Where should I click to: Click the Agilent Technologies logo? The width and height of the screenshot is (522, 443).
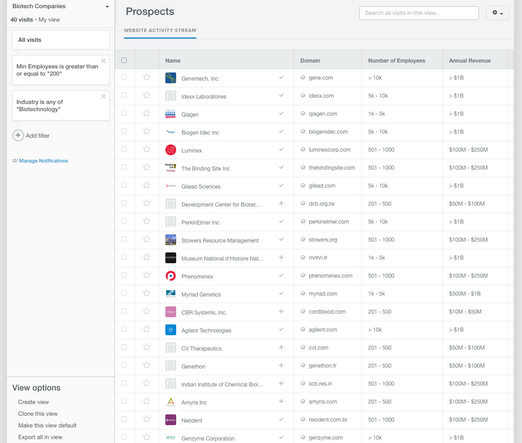(171, 330)
